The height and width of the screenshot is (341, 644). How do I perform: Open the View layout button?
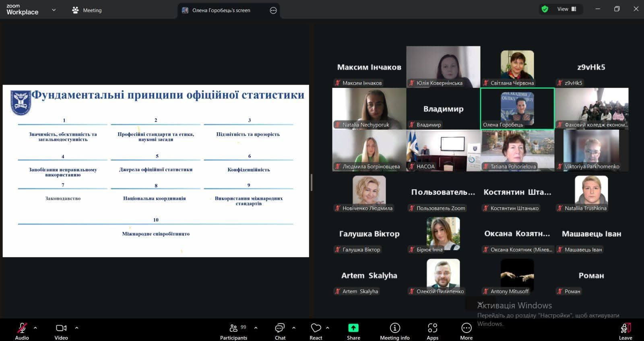tap(567, 9)
